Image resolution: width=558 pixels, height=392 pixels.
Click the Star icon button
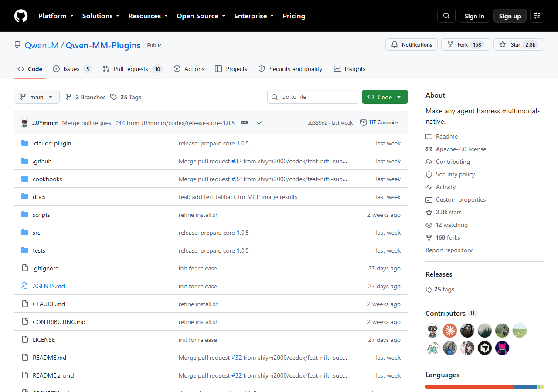(503, 44)
